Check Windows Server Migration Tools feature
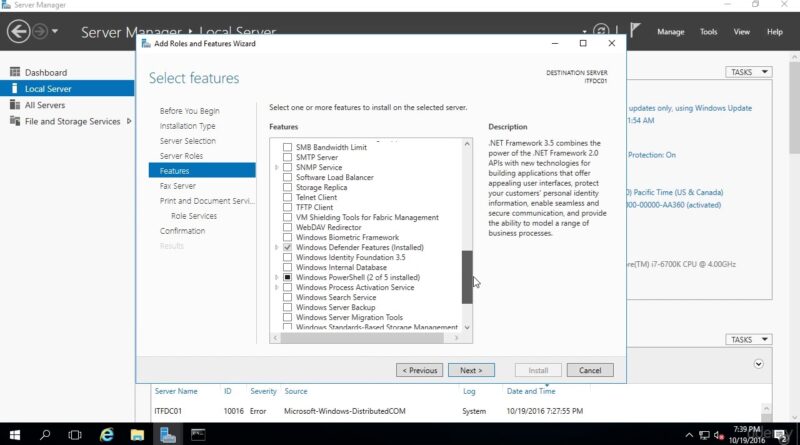This screenshot has height=445, width=800. pos(287,317)
